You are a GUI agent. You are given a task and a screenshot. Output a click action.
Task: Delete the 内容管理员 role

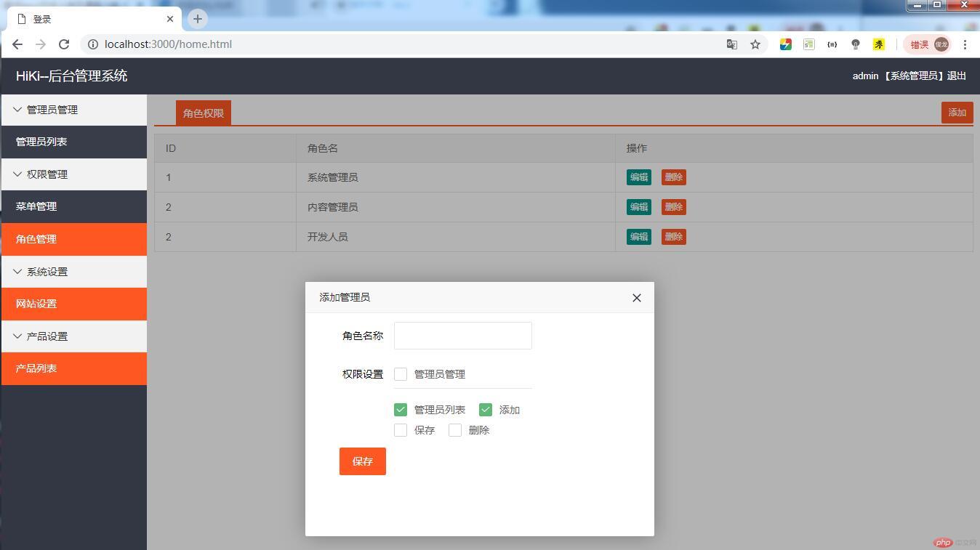(674, 207)
